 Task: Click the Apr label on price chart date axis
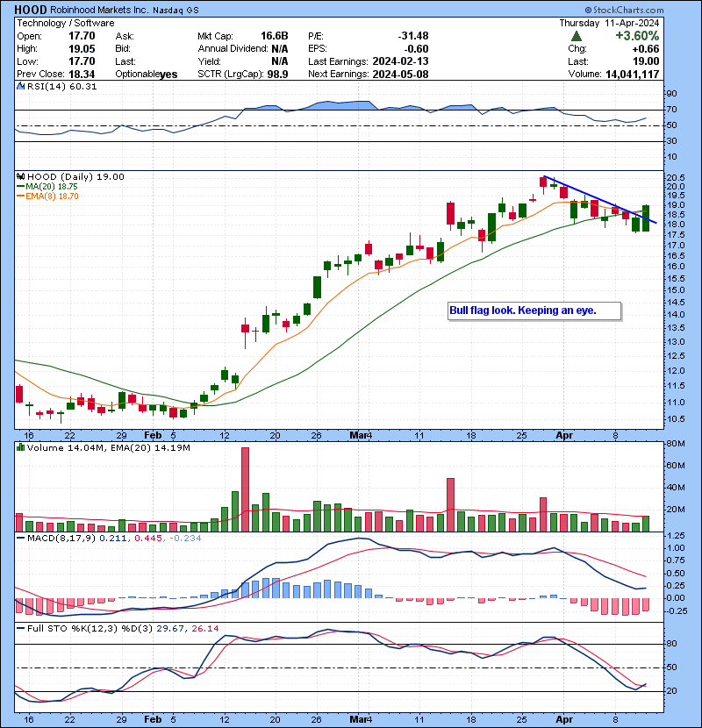[564, 436]
